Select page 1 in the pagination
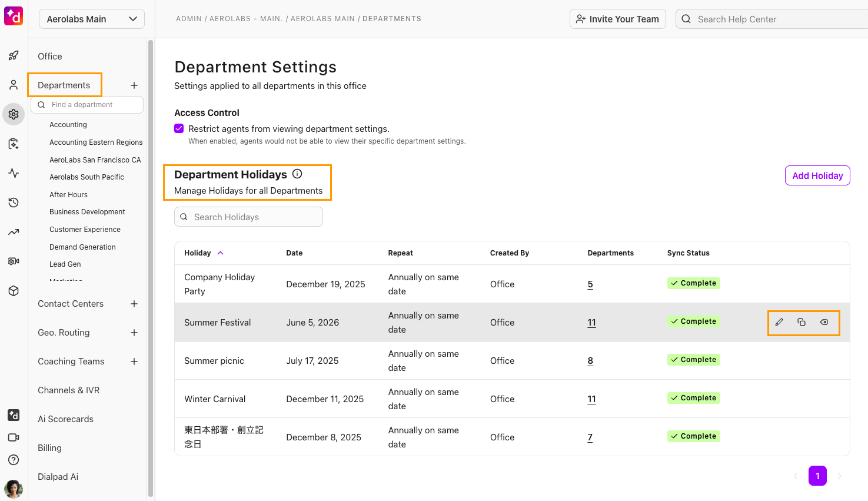868x501 pixels. 817,476
